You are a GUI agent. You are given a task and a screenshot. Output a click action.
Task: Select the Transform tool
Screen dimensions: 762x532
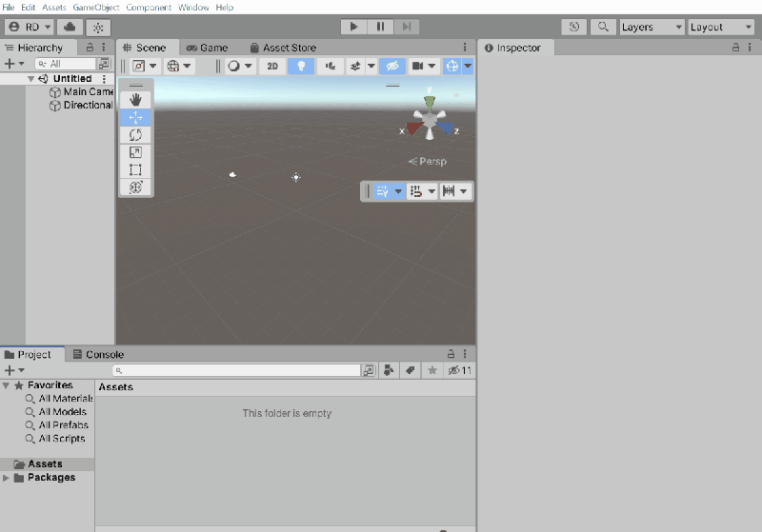pyautogui.click(x=135, y=187)
